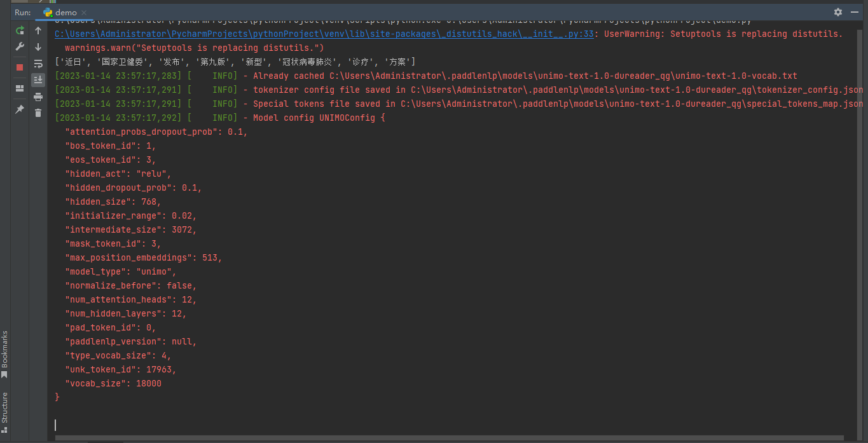Print the console output
This screenshot has width=868, height=443.
click(x=38, y=96)
